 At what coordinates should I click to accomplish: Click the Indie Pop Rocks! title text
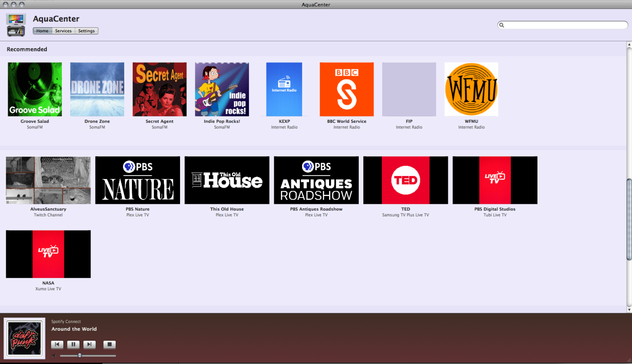point(222,121)
